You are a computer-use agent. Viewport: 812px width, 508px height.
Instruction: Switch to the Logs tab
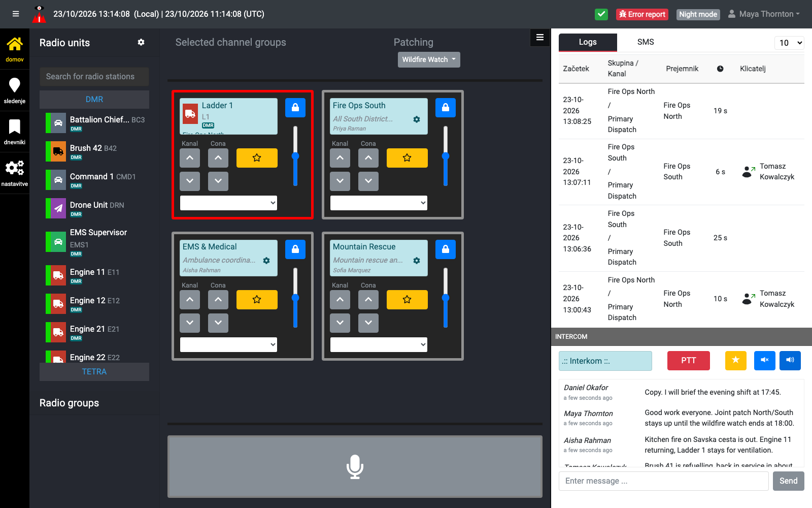coord(588,42)
